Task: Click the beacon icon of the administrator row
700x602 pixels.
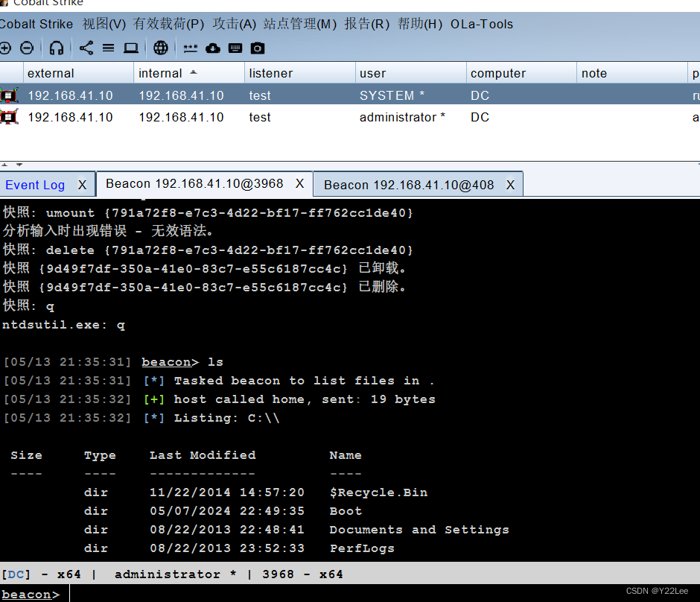Action: (x=9, y=117)
